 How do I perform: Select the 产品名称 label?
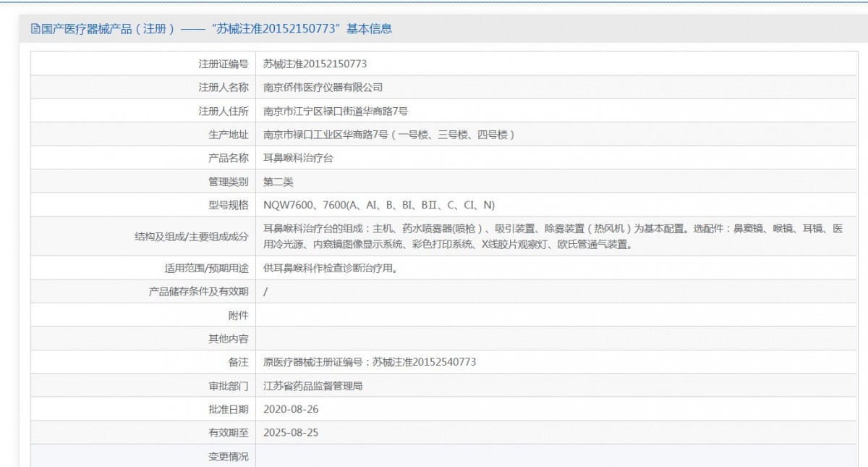(229, 158)
